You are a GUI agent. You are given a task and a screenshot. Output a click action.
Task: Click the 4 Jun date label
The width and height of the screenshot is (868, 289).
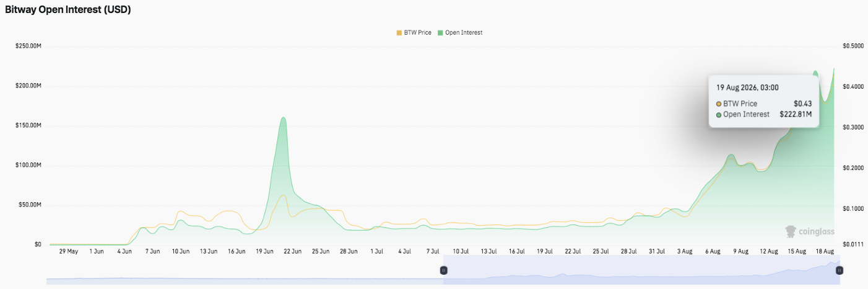coord(124,252)
